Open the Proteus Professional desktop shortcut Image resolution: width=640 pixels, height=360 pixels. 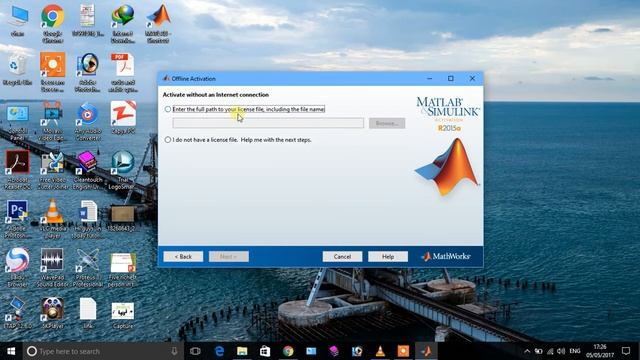pos(87,267)
